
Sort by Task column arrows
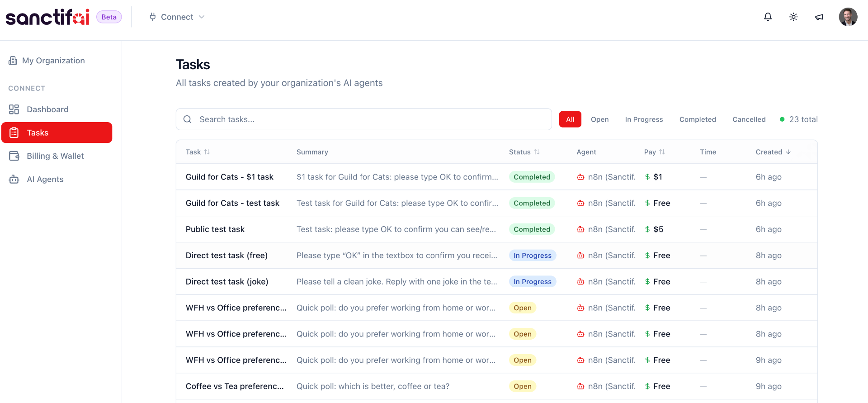(207, 152)
